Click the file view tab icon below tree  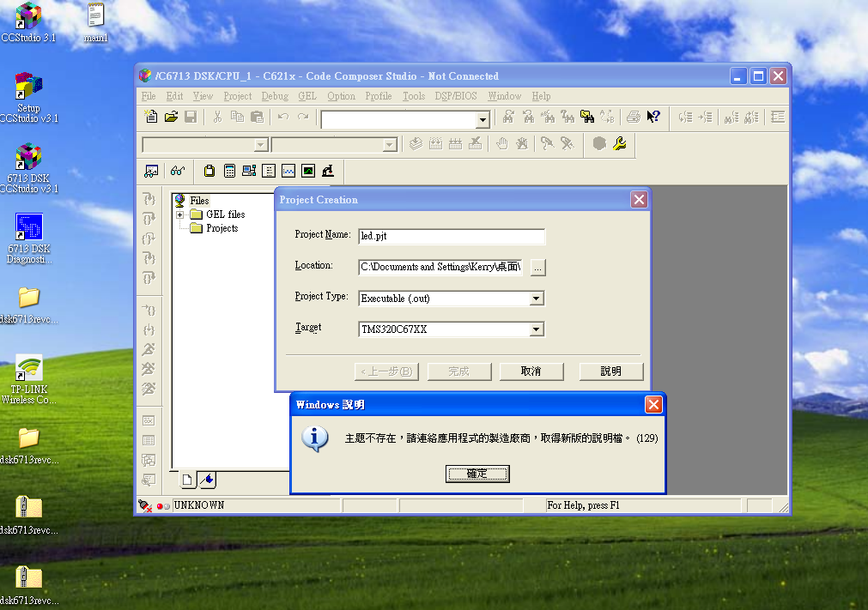(x=187, y=480)
